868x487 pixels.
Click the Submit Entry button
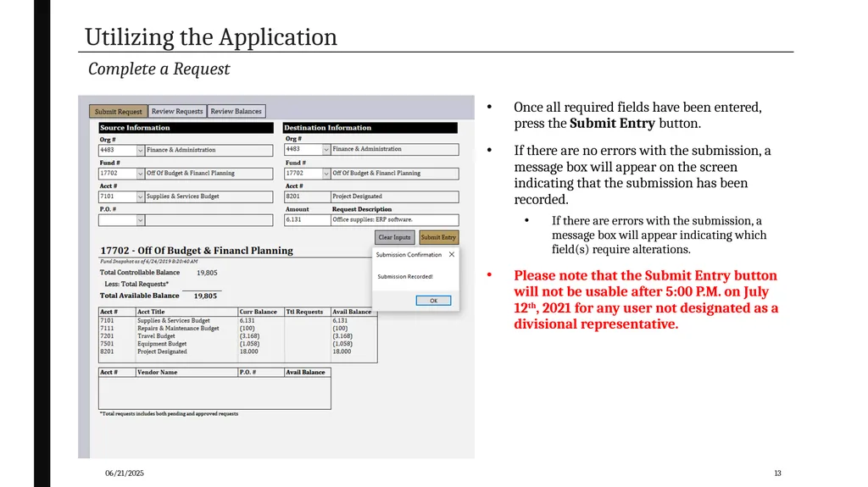[x=438, y=237]
